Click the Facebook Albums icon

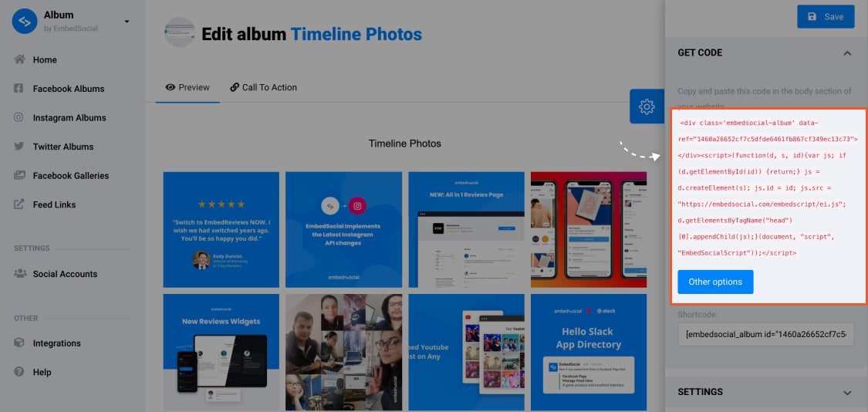point(19,88)
